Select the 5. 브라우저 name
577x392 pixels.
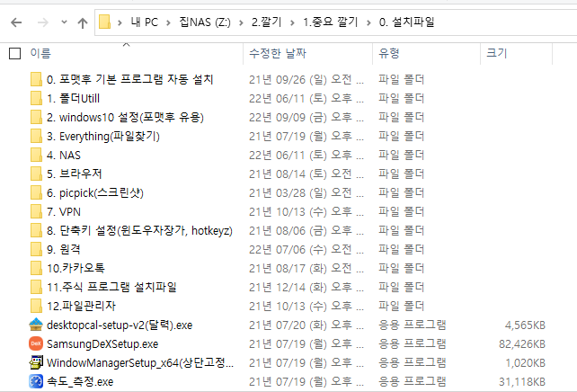pos(75,174)
